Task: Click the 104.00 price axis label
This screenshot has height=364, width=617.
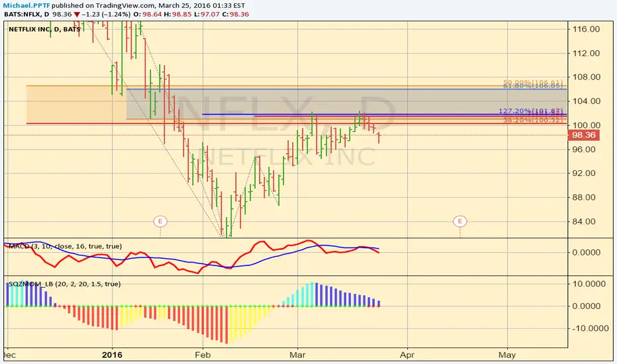Action: pyautogui.click(x=587, y=101)
